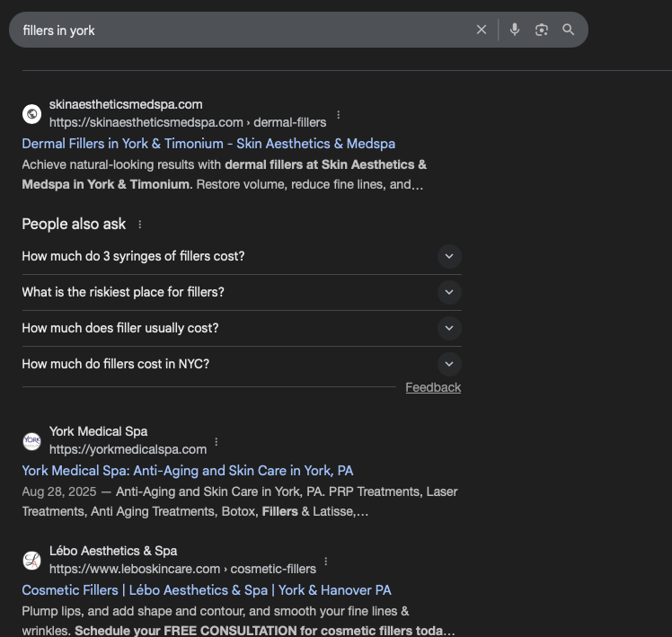This screenshot has width=672, height=637.
Task: Open three-dot menu beside leboskincare.com result
Action: (326, 562)
